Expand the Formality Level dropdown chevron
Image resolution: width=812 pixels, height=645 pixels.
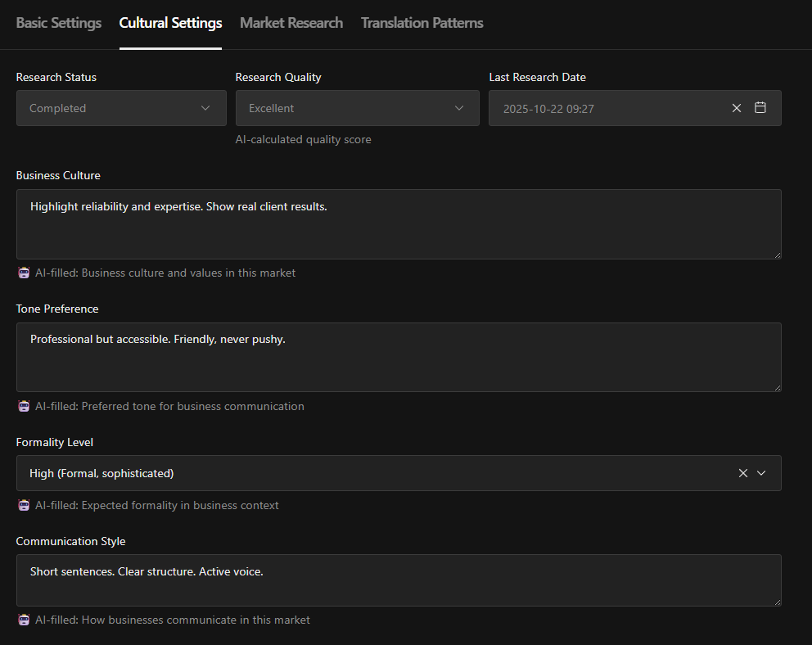(761, 473)
